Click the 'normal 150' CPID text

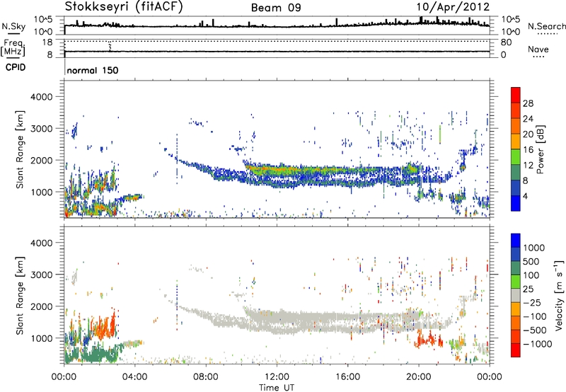pos(93,70)
